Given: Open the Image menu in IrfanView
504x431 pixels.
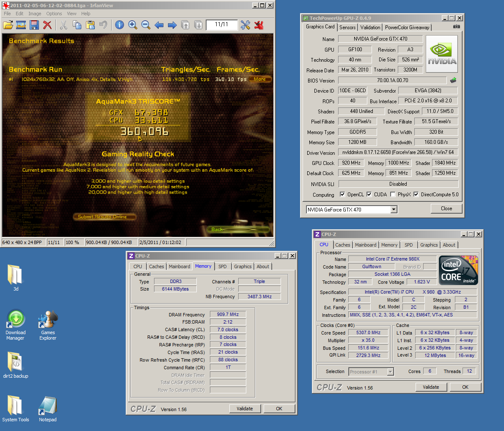Looking at the screenshot, I should coord(35,14).
